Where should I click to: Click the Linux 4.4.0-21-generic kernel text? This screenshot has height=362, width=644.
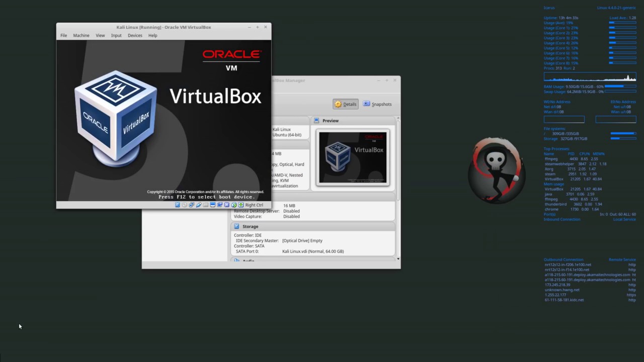pos(616,8)
